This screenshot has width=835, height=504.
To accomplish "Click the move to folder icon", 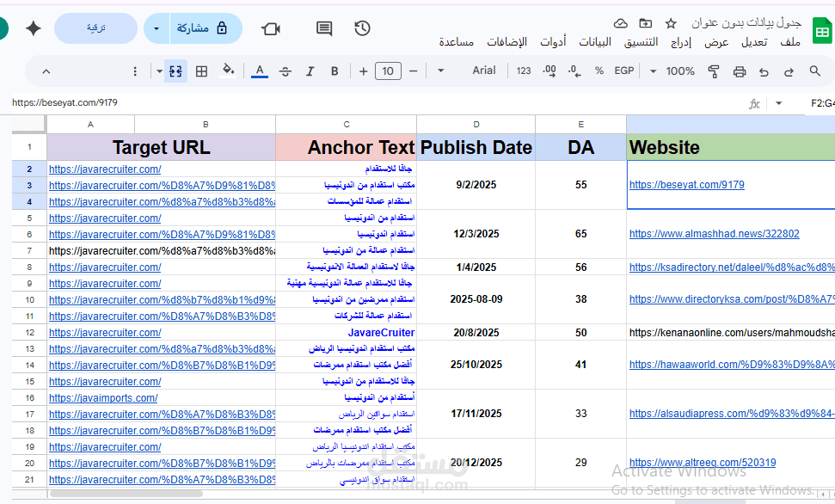I will pos(646,23).
